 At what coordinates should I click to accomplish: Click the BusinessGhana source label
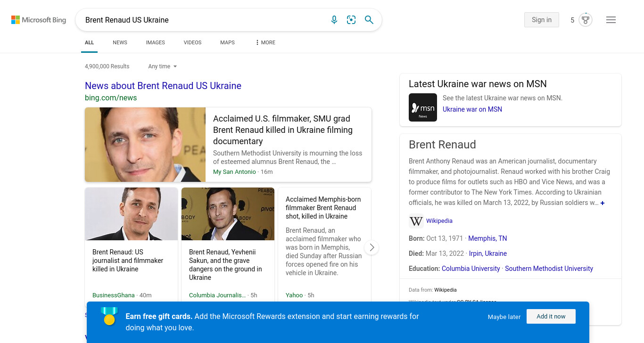tap(114, 295)
